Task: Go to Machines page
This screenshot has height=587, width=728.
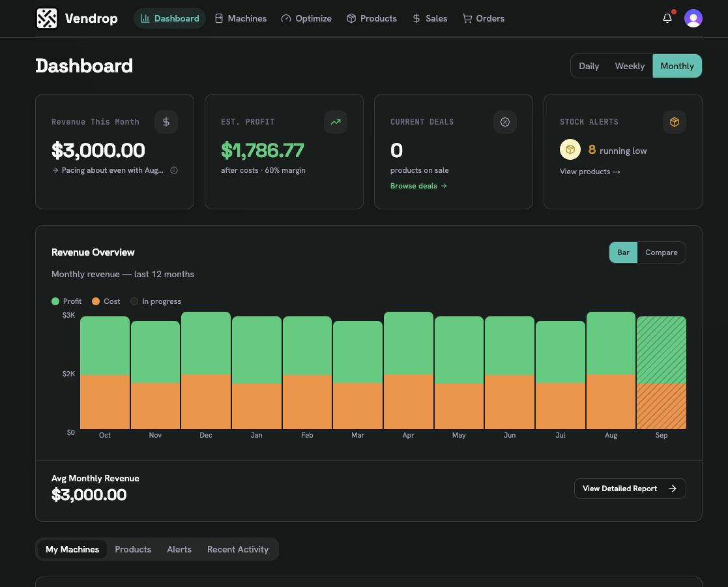Action: [x=240, y=18]
